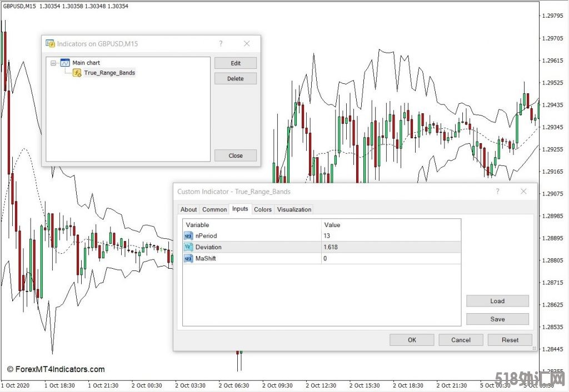
Task: Click help question mark in Indicators dialog
Action: [x=221, y=44]
